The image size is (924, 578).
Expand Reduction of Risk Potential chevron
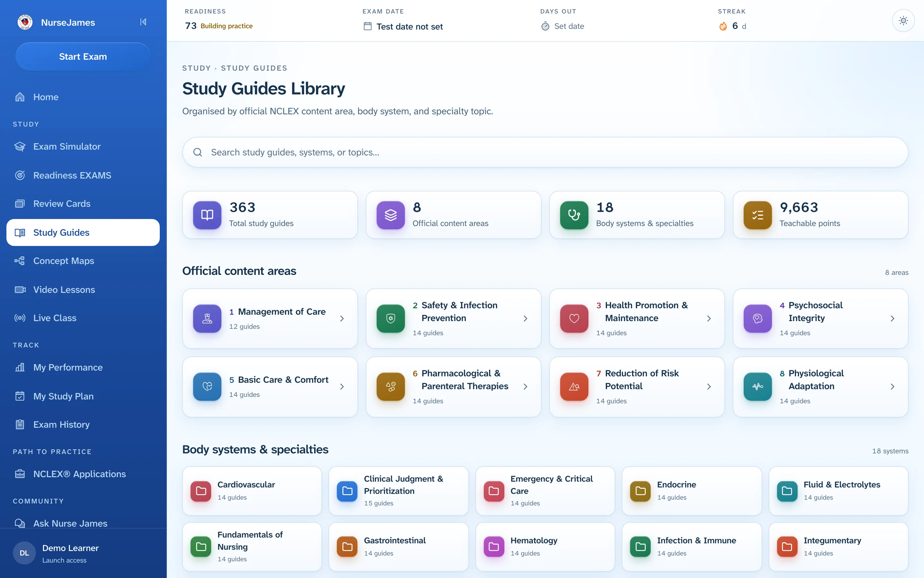click(x=709, y=387)
